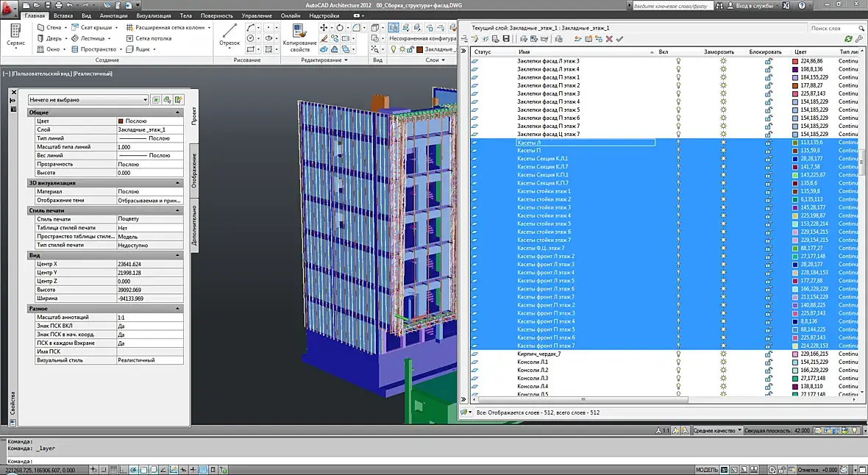Select the Стена wall tool

click(x=50, y=27)
